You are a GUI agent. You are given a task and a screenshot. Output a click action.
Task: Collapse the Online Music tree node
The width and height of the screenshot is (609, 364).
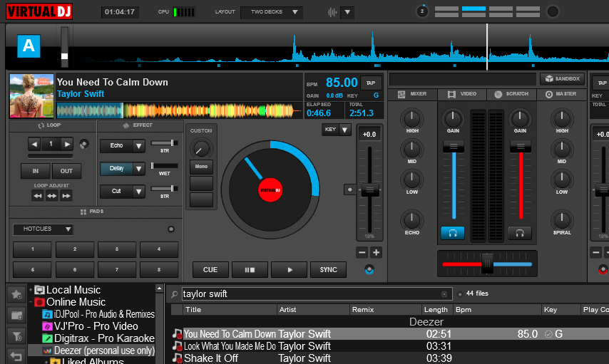pos(31,301)
